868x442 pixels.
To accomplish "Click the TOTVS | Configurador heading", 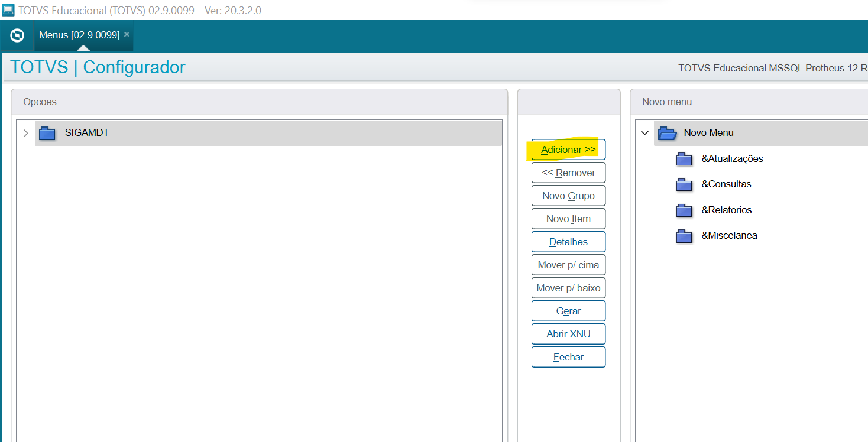I will click(x=98, y=67).
